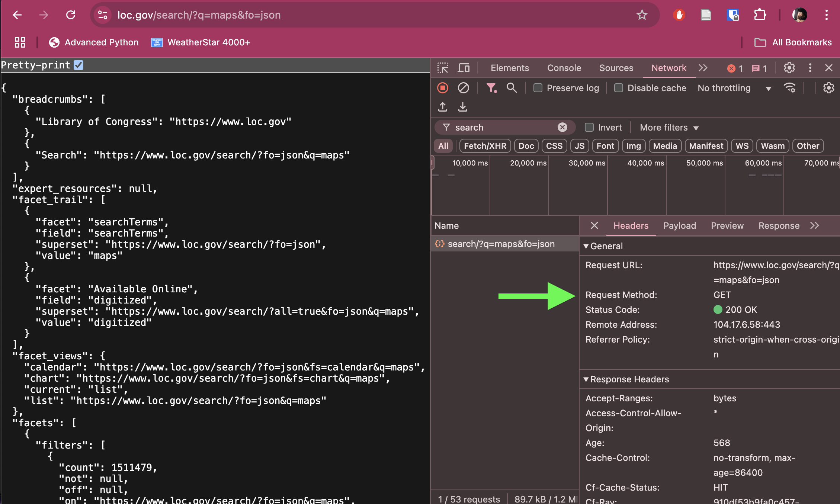Stop recording network log
This screenshot has width=840, height=504.
[443, 88]
